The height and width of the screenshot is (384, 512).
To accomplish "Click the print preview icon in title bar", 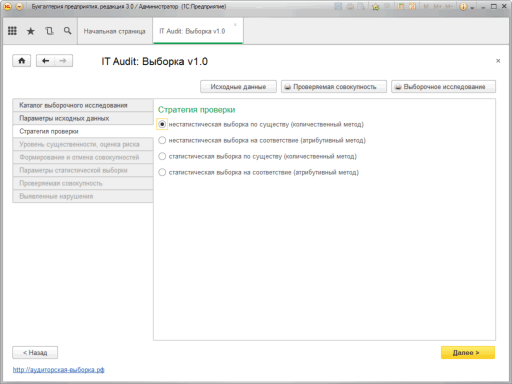I will (x=361, y=6).
